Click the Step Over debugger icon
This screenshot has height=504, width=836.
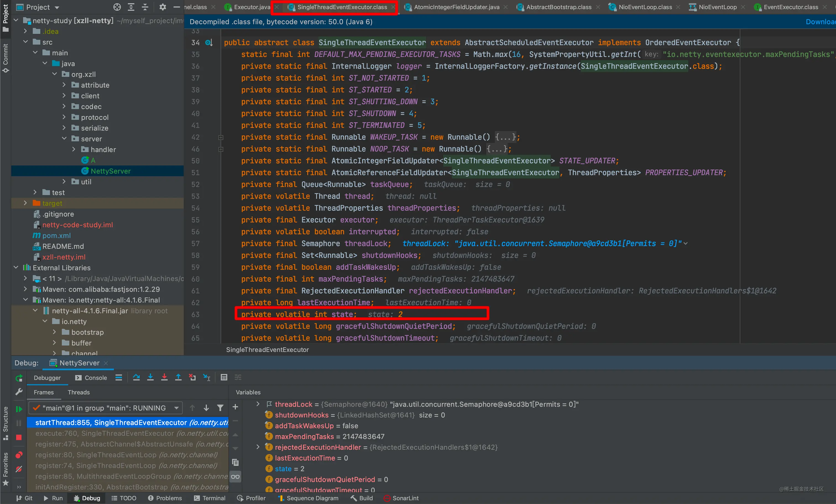click(x=136, y=377)
